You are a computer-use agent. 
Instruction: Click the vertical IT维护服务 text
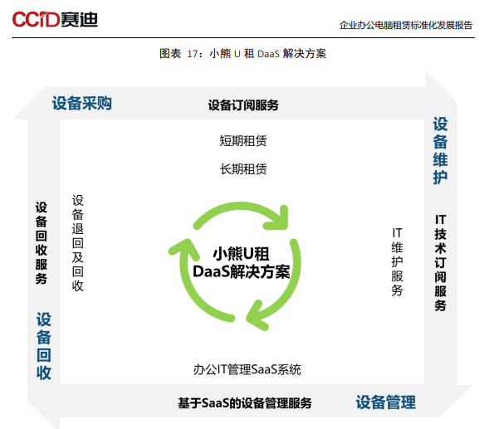click(397, 261)
